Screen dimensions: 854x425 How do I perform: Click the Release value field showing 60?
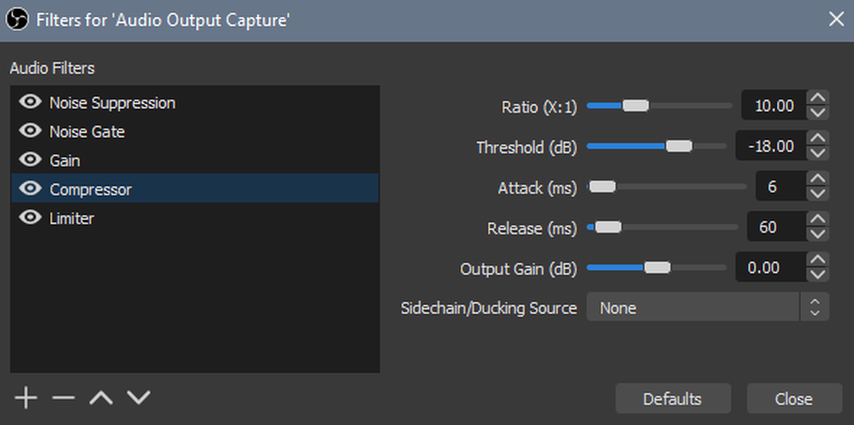[777, 226]
